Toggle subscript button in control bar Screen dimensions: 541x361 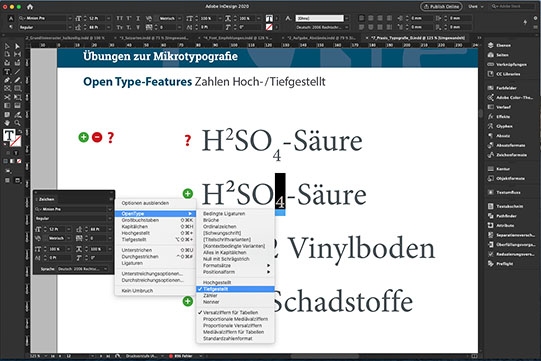(x=129, y=27)
